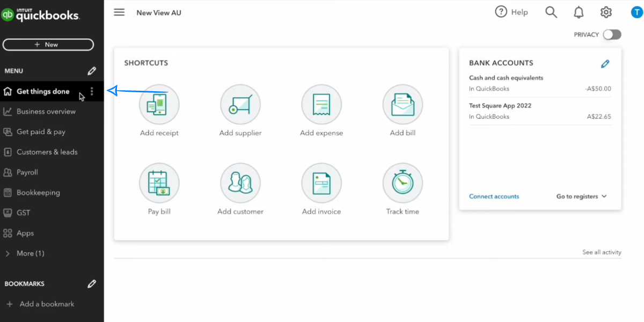Image resolution: width=644 pixels, height=322 pixels.
Task: Click Add a bookmark
Action: click(40, 304)
